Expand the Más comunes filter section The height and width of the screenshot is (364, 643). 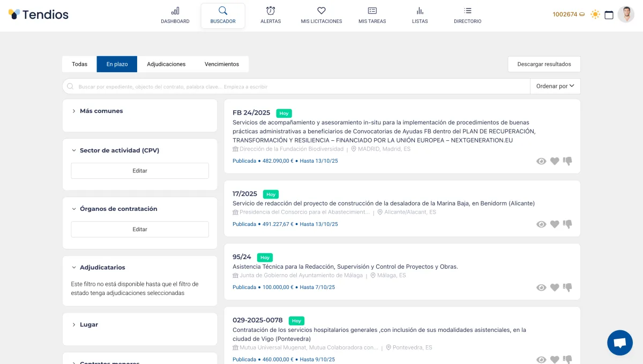point(101,111)
